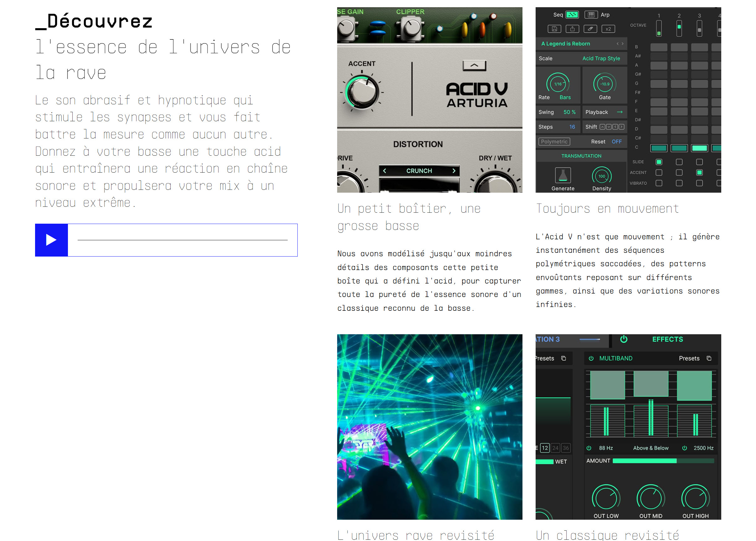The width and height of the screenshot is (756, 541).
Task: Enable Slide checkbox for step 2
Action: [679, 162]
